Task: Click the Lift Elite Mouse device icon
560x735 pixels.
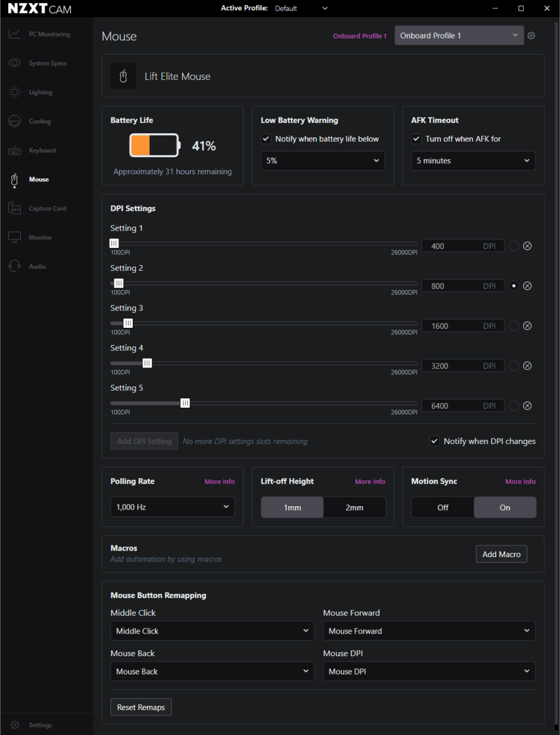Action: (123, 76)
